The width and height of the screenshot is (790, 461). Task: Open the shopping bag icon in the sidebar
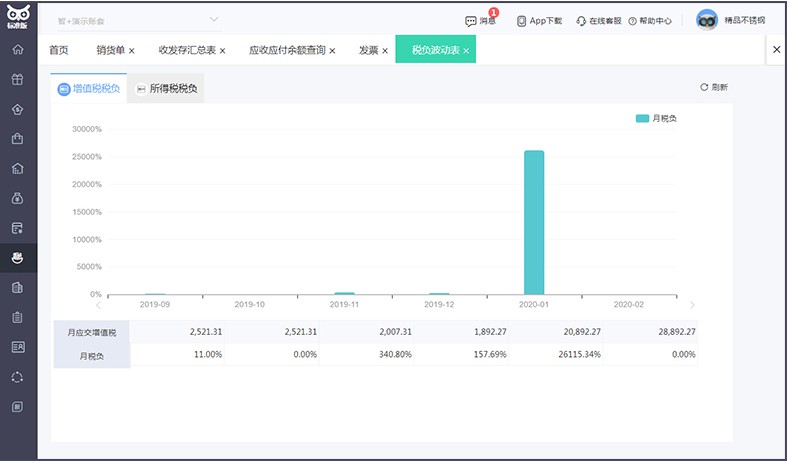[18, 139]
